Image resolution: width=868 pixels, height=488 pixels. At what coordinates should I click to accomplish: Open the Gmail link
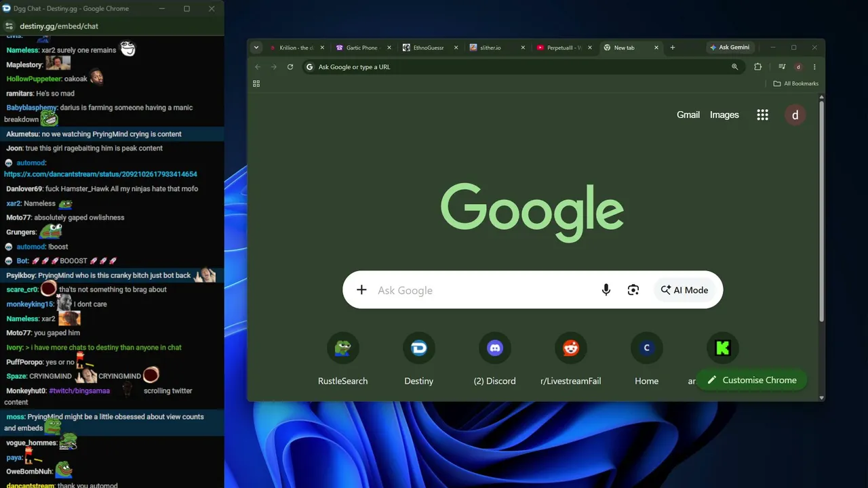pos(688,115)
